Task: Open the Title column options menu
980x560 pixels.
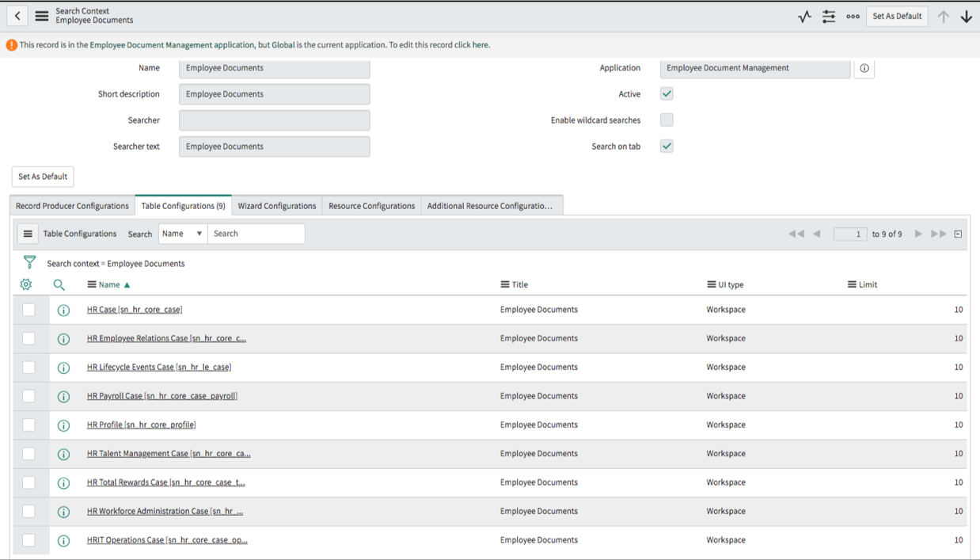Action: tap(505, 284)
